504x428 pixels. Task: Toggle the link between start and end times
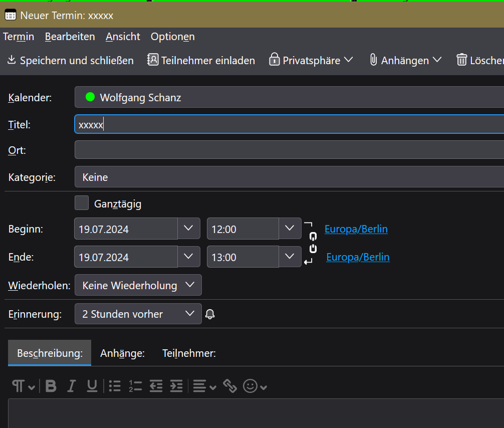pyautogui.click(x=313, y=243)
